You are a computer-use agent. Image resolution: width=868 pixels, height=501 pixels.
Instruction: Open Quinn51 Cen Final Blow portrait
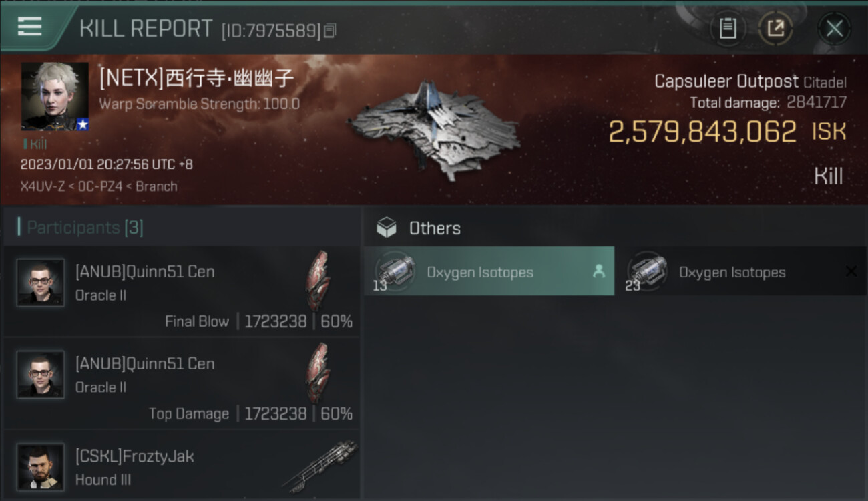40,282
